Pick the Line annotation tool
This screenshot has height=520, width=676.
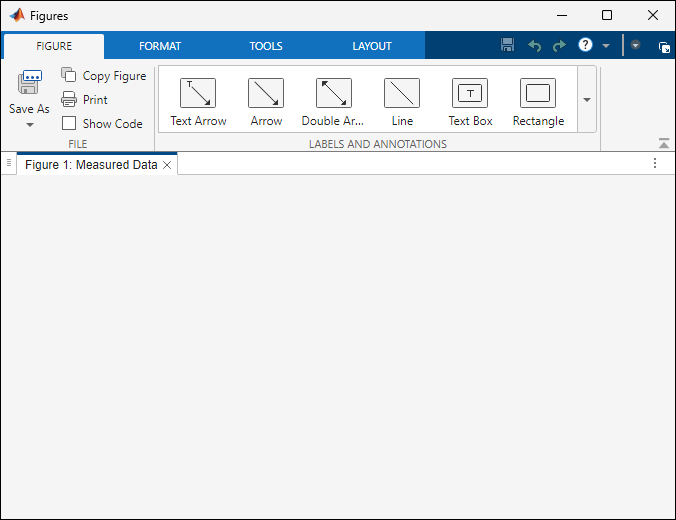(x=402, y=102)
